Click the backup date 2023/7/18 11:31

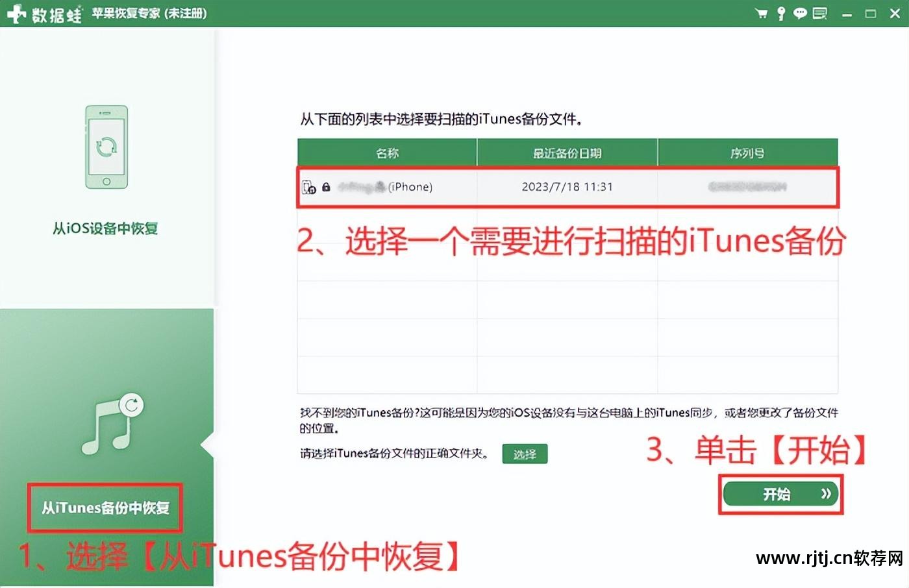click(x=567, y=187)
